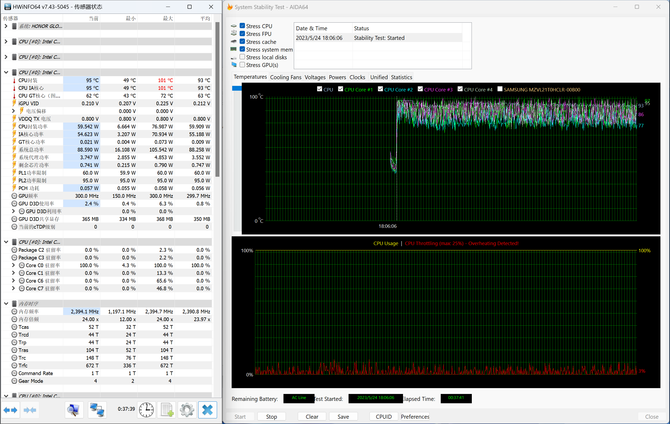Uncheck the Stress FPU checkbox
Image resolution: width=670 pixels, height=424 pixels.
tap(242, 33)
